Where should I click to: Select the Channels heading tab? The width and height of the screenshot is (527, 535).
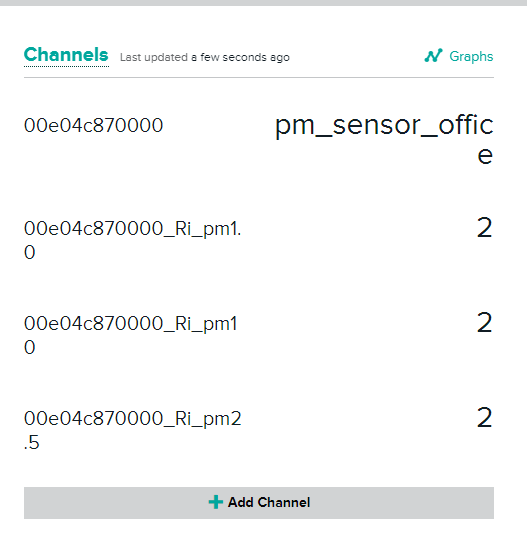point(66,55)
